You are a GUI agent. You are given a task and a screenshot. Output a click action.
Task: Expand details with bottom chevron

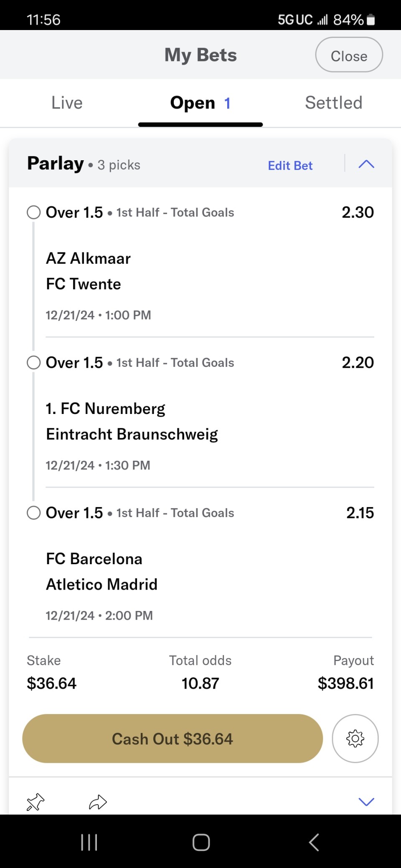[x=366, y=802]
